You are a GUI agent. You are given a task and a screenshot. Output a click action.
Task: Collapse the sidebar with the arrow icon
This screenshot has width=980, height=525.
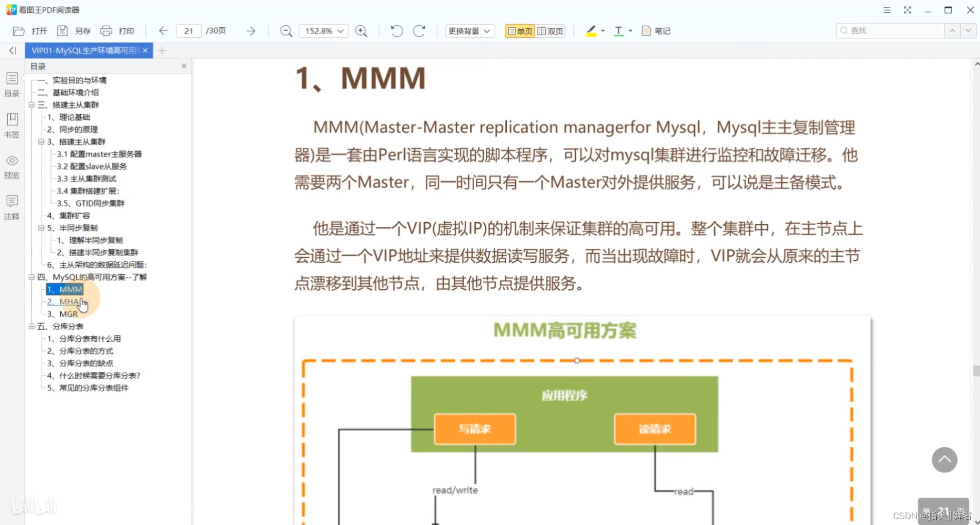pos(13,51)
